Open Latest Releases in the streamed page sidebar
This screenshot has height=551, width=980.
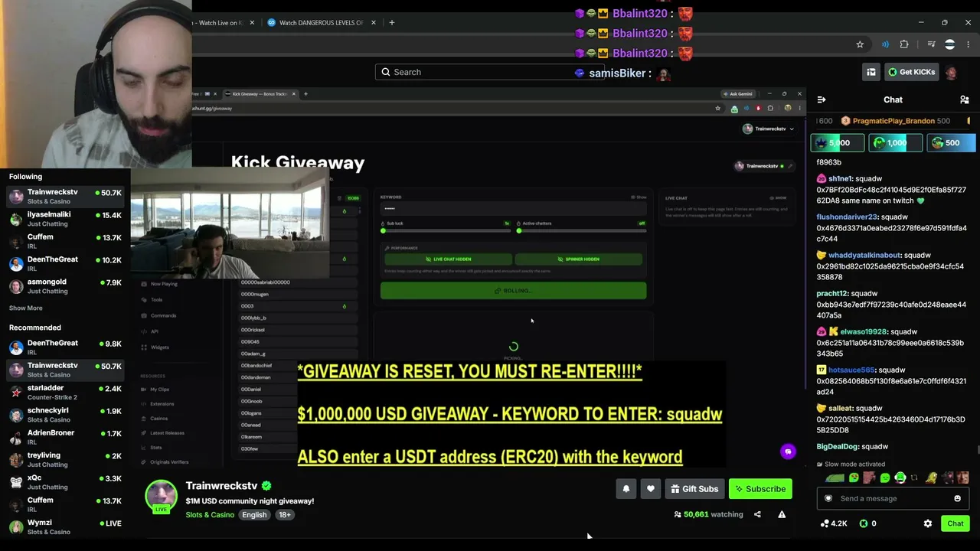(167, 433)
